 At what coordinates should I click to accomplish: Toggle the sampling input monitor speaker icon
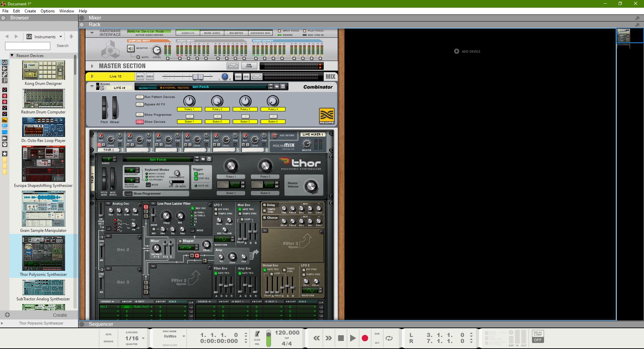coord(130,49)
